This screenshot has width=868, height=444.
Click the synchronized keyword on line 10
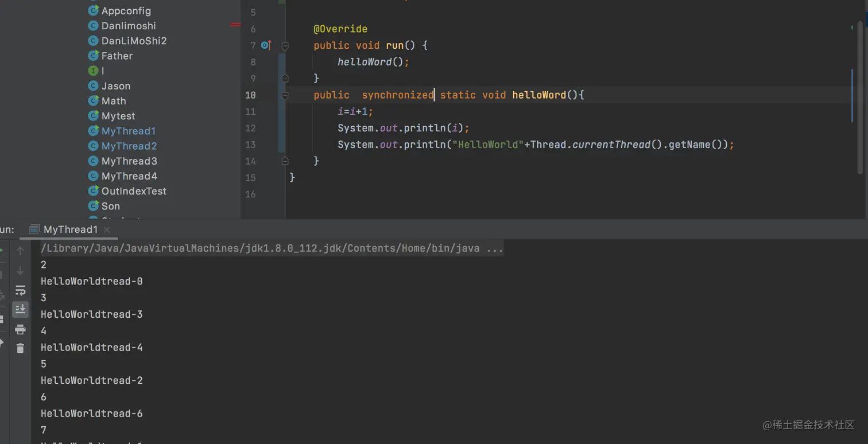[x=398, y=95]
